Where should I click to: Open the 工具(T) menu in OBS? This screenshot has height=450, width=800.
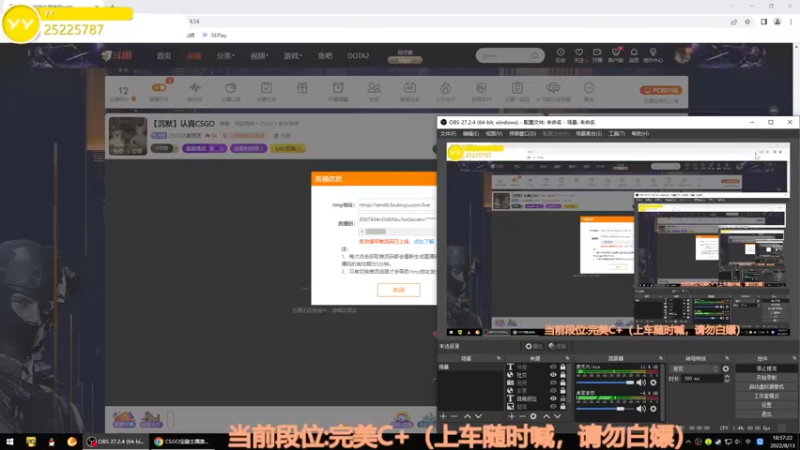click(616, 134)
